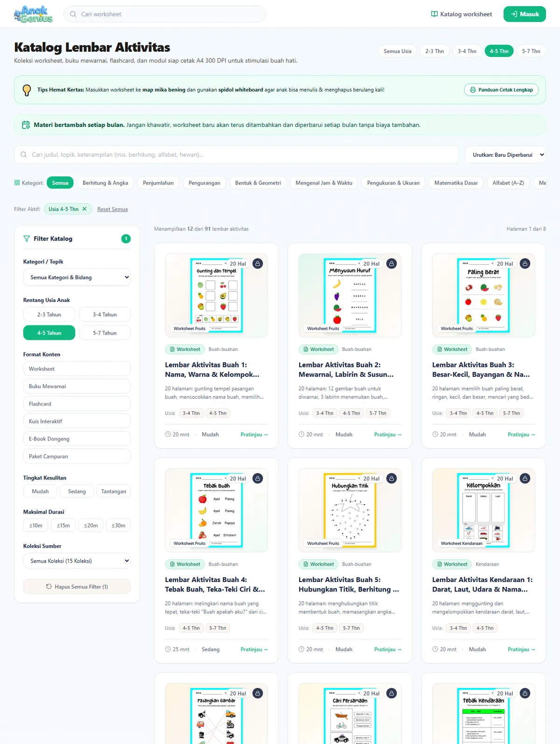Image resolution: width=560 pixels, height=744 pixels.
Task: Open the Semua Koleksi source dropdown
Action: click(77, 561)
